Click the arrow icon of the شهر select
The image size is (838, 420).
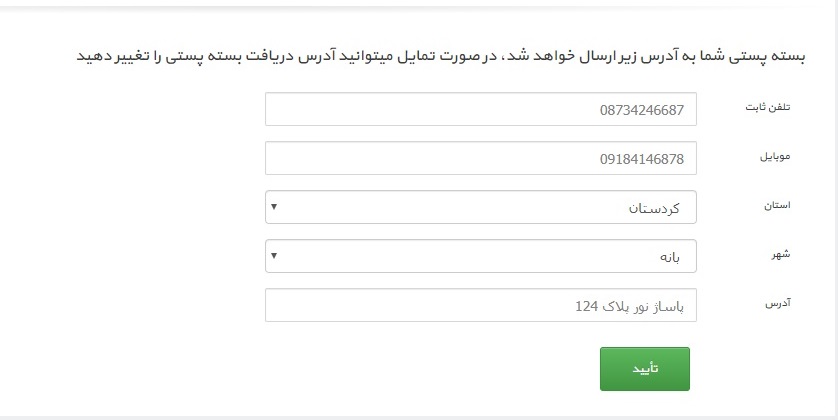click(274, 255)
